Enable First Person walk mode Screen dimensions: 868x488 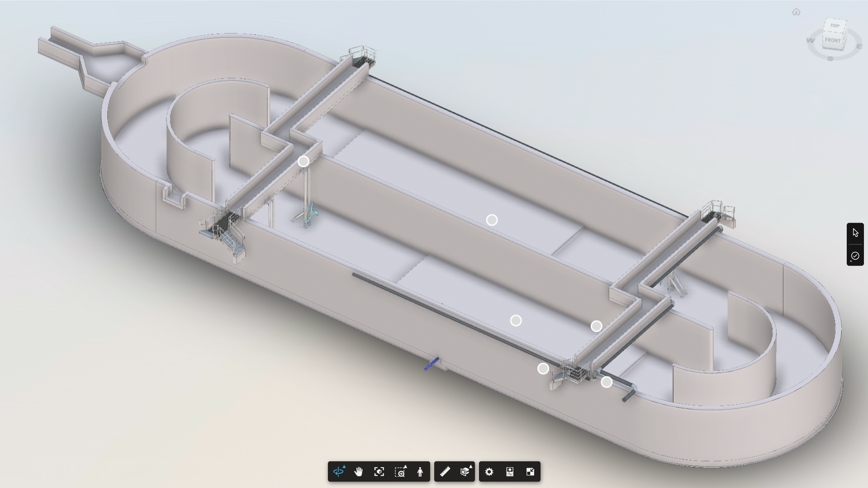420,472
